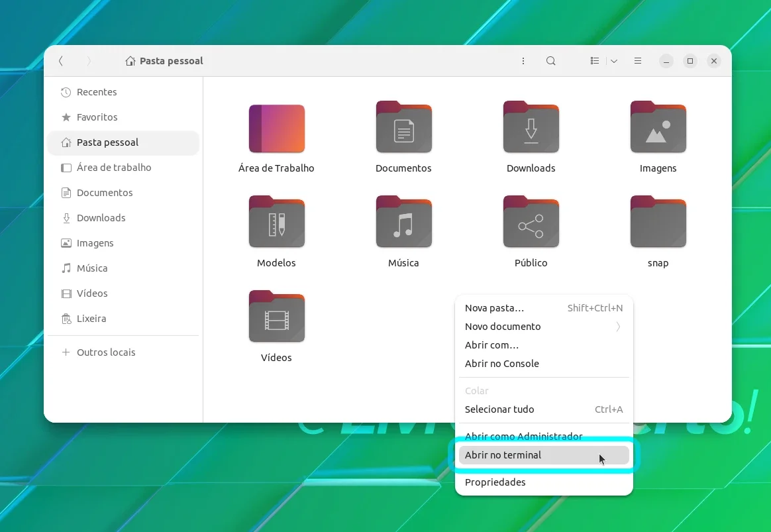Select the Área de Trabalho folder icon
This screenshot has height=532, width=771.
(277, 129)
